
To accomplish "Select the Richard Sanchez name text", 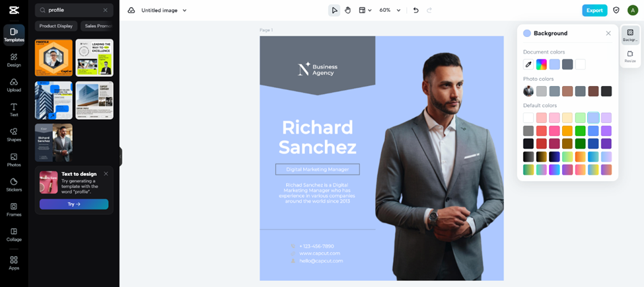I will (x=318, y=138).
